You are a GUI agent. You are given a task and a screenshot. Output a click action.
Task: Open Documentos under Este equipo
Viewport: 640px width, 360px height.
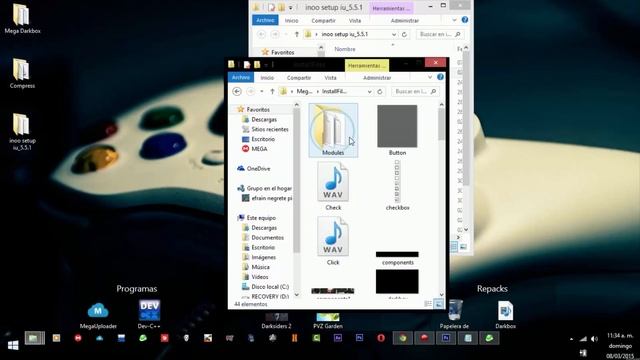pyautogui.click(x=267, y=238)
